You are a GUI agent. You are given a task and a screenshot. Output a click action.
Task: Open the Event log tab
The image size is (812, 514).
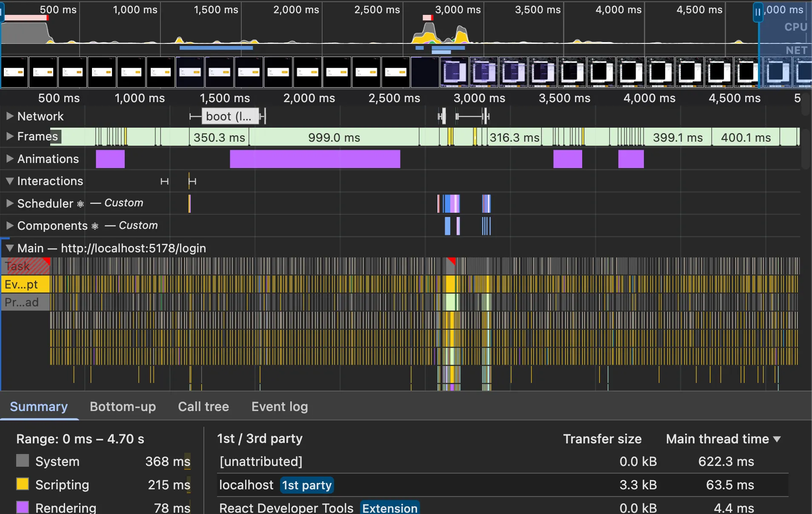pyautogui.click(x=279, y=407)
